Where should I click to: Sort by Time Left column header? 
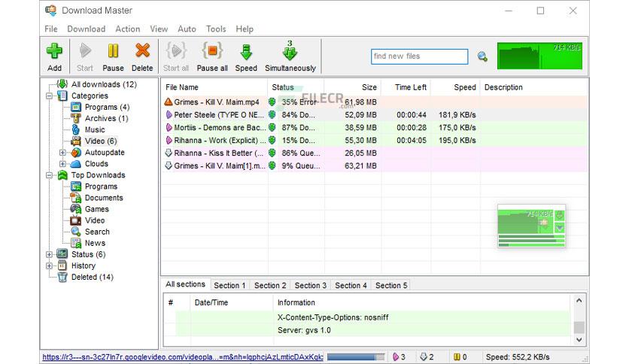[x=406, y=87]
